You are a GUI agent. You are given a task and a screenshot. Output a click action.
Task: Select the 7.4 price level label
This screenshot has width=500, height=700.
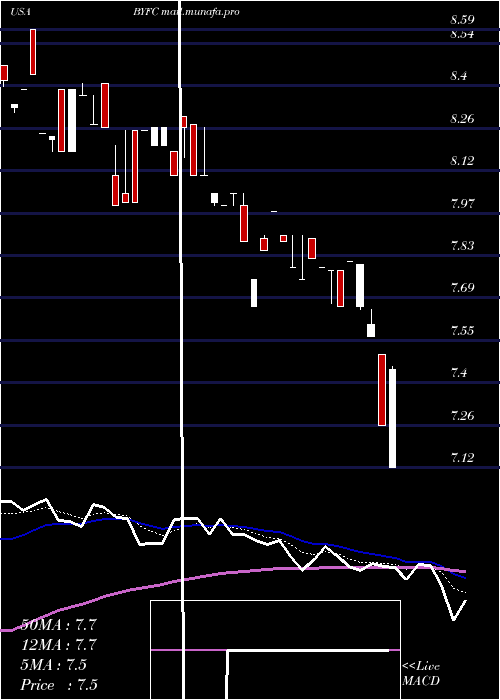click(459, 373)
